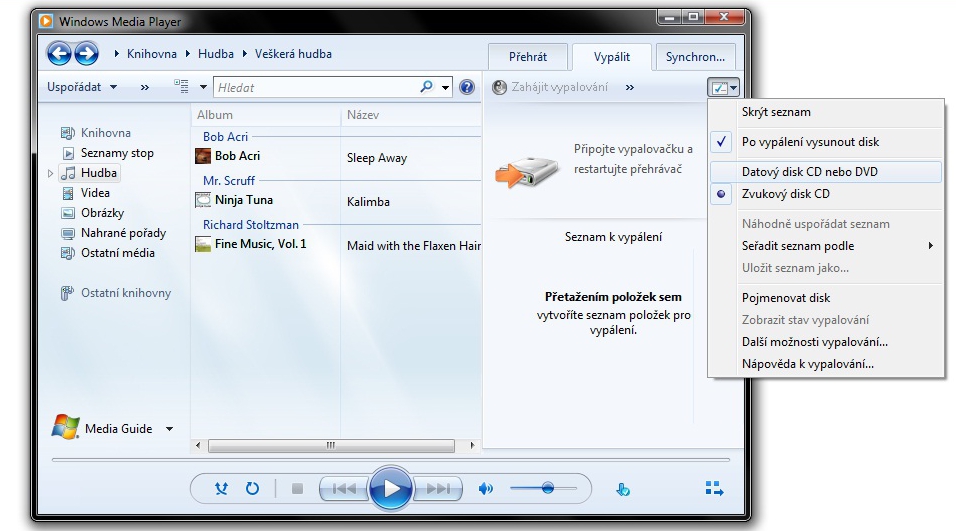
Task: Click the Album column header
Action: tap(266, 115)
